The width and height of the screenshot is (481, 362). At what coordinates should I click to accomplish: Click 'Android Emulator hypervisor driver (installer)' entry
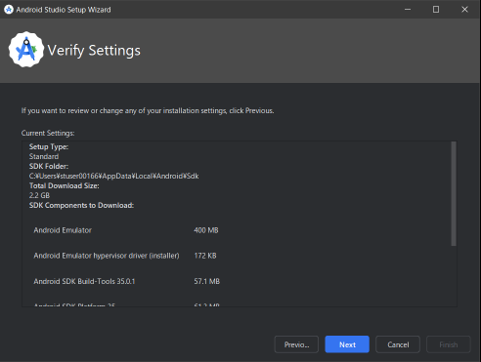click(106, 256)
